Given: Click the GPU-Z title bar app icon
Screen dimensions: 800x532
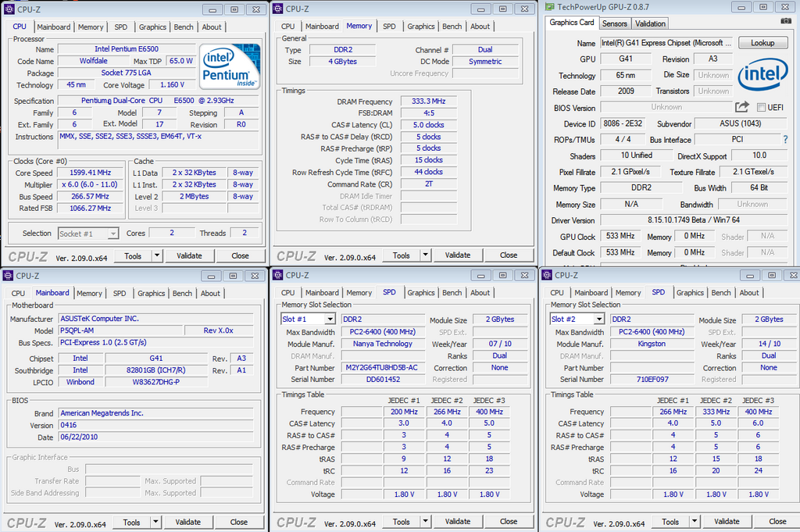Looking at the screenshot, I should coord(549,6).
